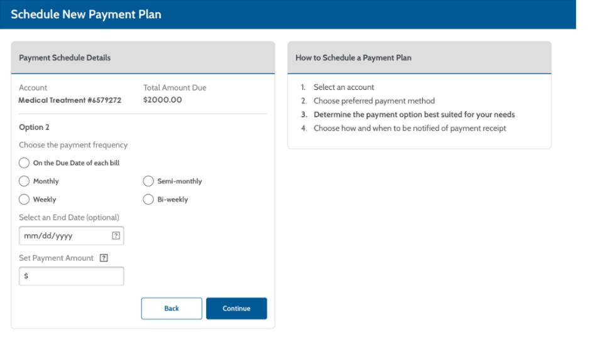Image resolution: width=595 pixels, height=364 pixels.
Task: Click the help icon beside Set Payment Amount
Action: coord(103,258)
